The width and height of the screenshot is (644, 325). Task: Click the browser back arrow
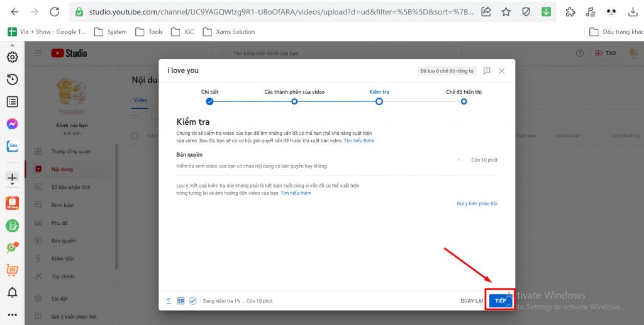click(14, 12)
